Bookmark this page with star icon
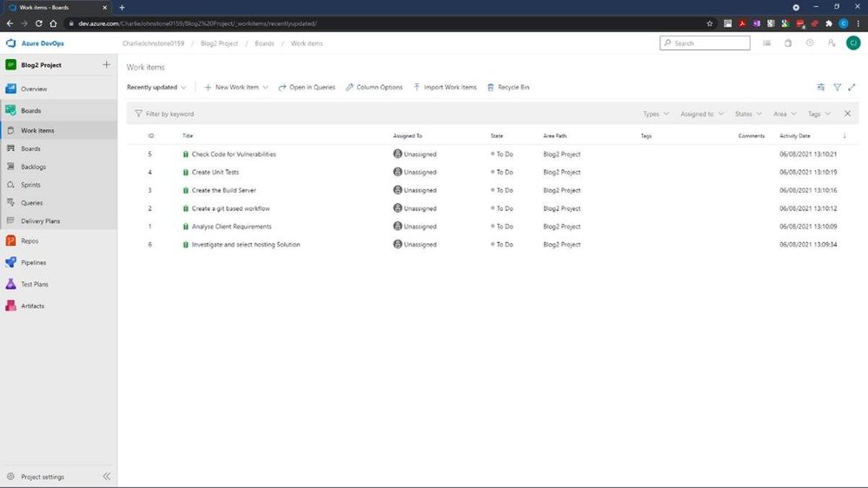This screenshot has height=488, width=868. (x=710, y=23)
